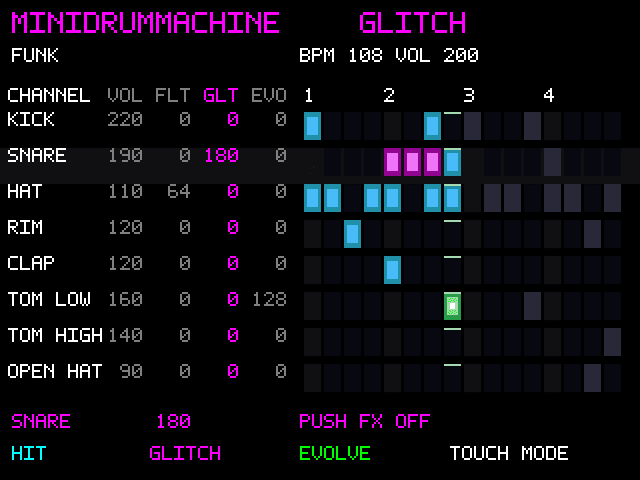
Task: Click the master VOL 200 readout
Action: (x=437, y=55)
